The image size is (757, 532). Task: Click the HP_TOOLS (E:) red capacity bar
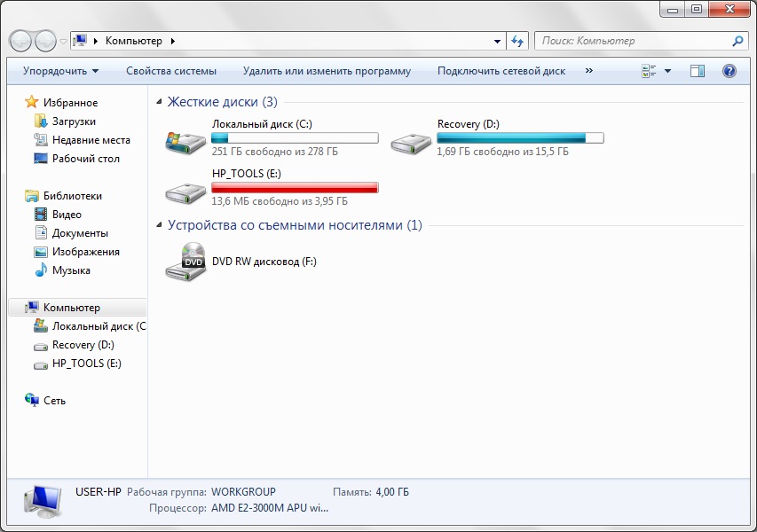[295, 187]
